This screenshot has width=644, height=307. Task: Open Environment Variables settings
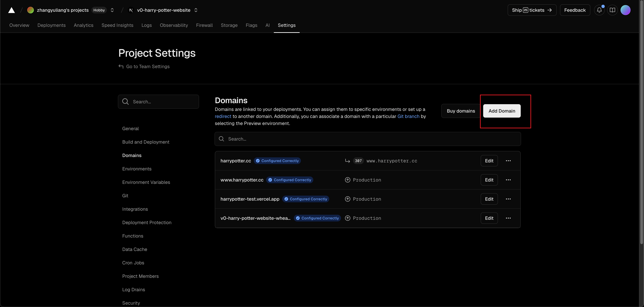pos(146,182)
